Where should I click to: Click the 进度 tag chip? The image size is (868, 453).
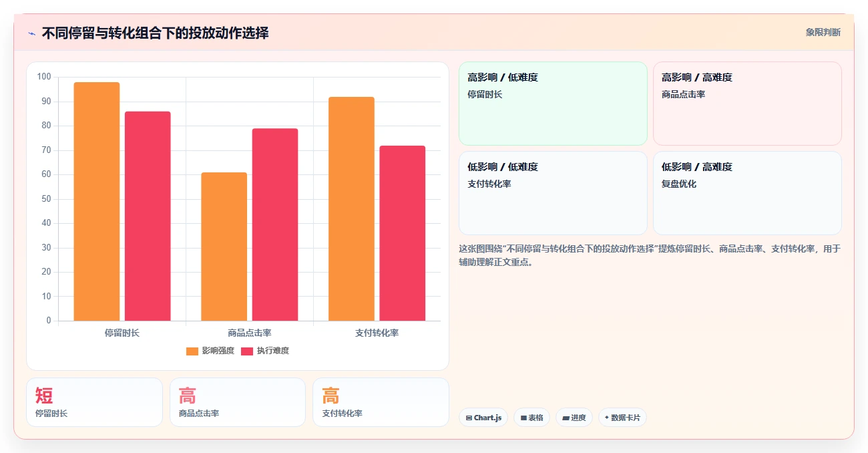pos(574,418)
